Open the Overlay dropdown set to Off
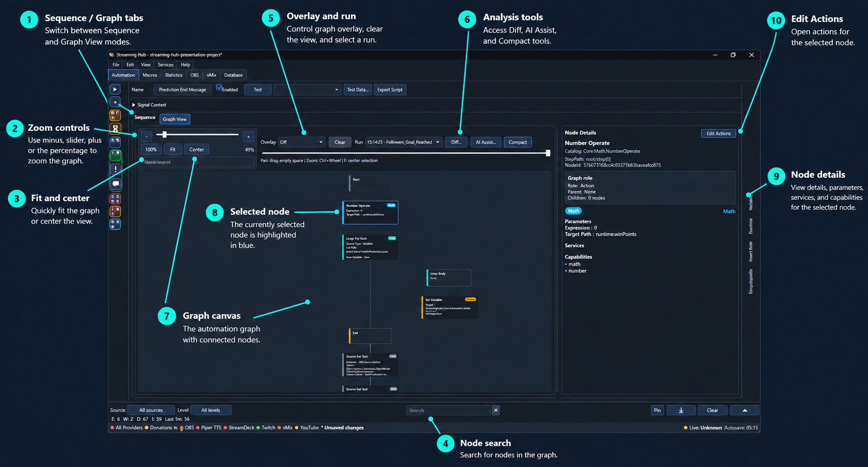This screenshot has height=467, width=868. pos(302,142)
